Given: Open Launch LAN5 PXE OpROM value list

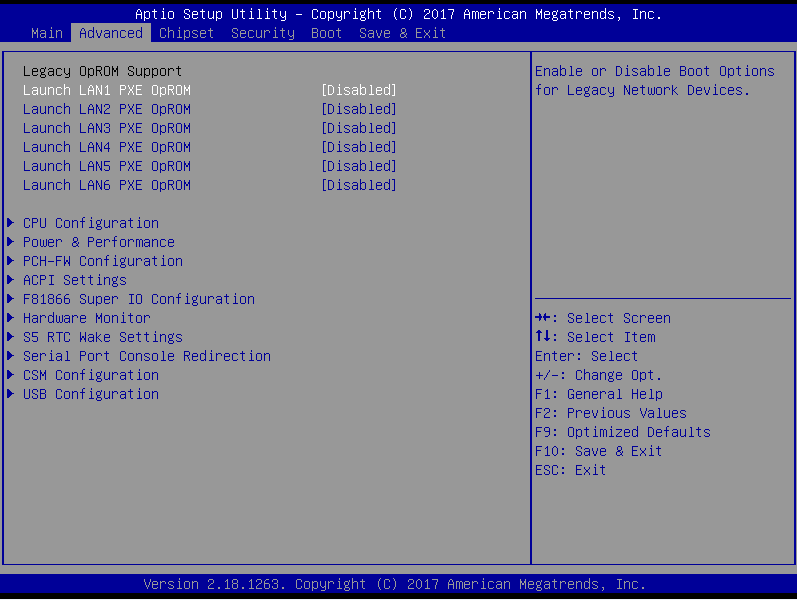Looking at the screenshot, I should (x=358, y=166).
